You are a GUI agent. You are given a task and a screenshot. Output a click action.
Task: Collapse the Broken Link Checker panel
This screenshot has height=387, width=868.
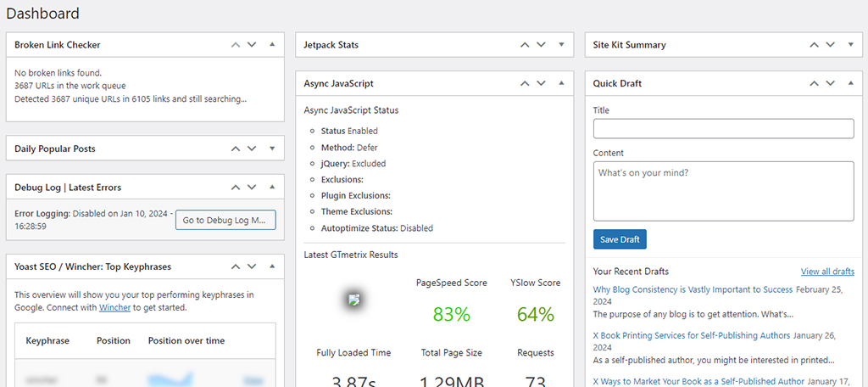[x=272, y=45]
